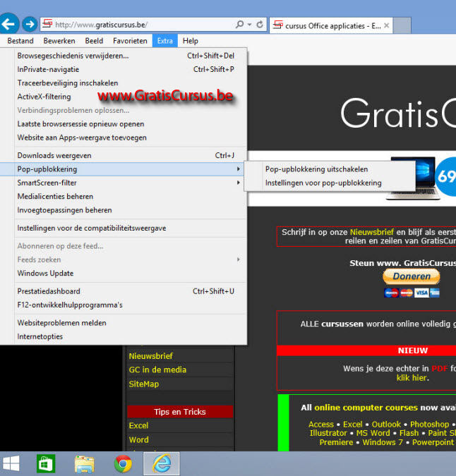Open the Beeld menu

click(94, 41)
